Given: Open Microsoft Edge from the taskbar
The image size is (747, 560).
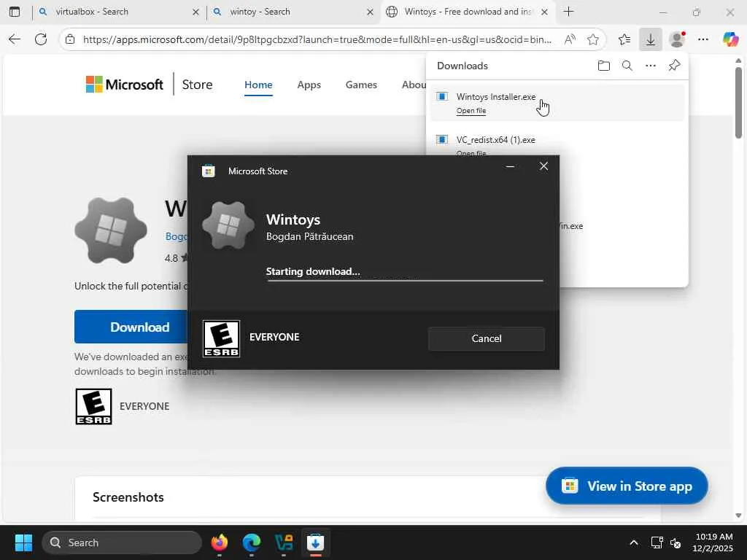Looking at the screenshot, I should point(251,542).
